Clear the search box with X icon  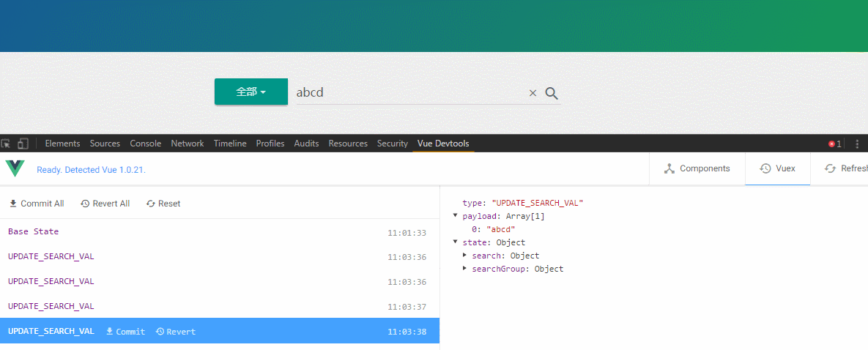pos(533,93)
